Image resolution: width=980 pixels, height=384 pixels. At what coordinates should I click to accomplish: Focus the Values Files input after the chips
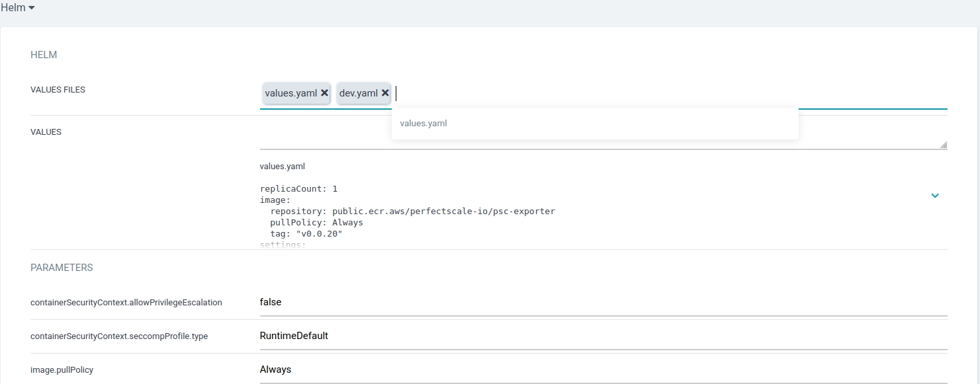click(x=596, y=93)
